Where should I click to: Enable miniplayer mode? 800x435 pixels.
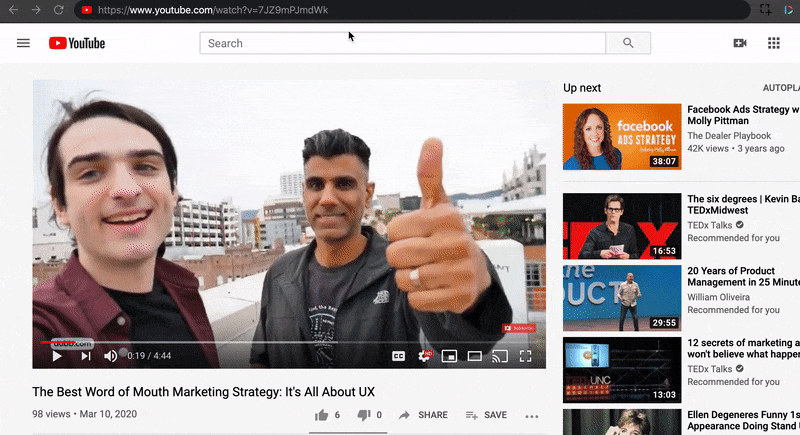coord(449,356)
